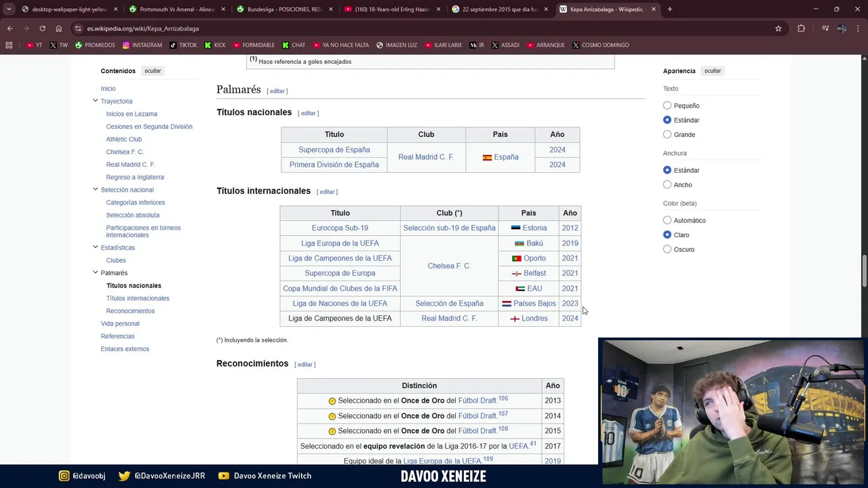Close the Kepa Arrizabalaga Wikipedia tab
This screenshot has width=868, height=488.
pos(654,9)
